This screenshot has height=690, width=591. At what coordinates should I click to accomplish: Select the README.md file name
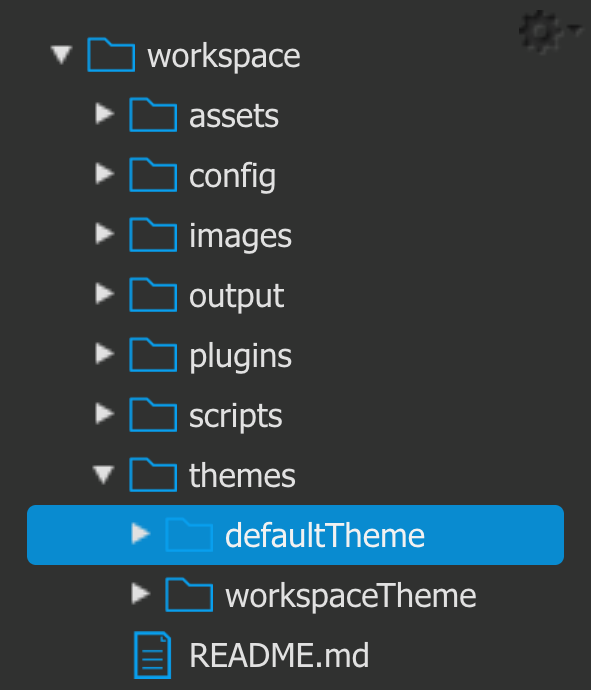click(279, 655)
